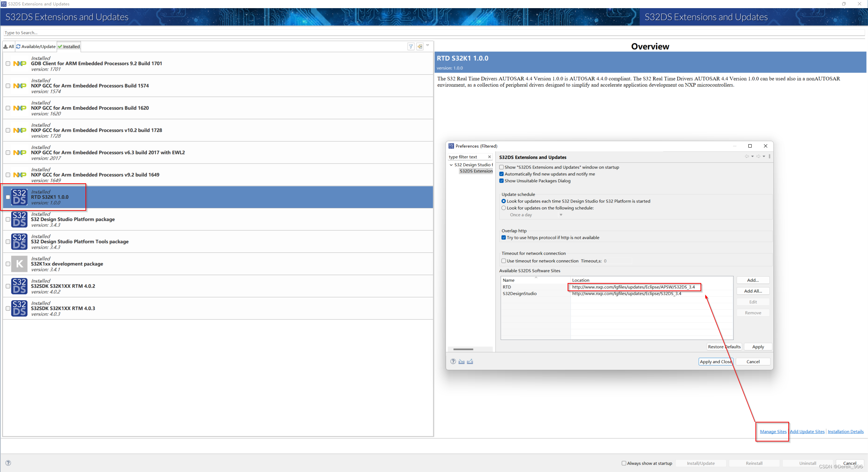Click the export preferences icon in dialog footer
Screen dimensions: 868x472
point(470,361)
